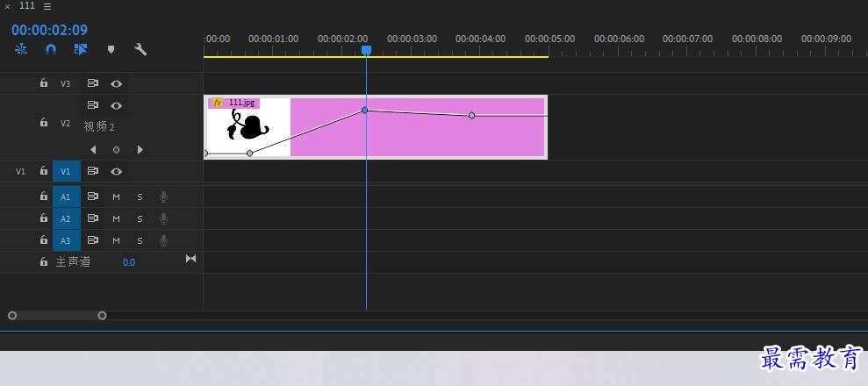
Task: Toggle A2 track targeting button
Action: coord(67,218)
